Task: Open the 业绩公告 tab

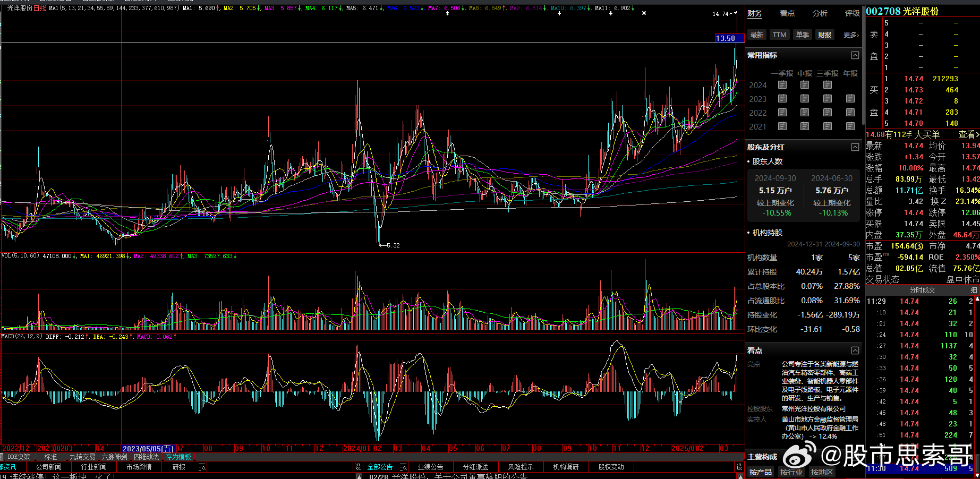Action: tap(431, 467)
